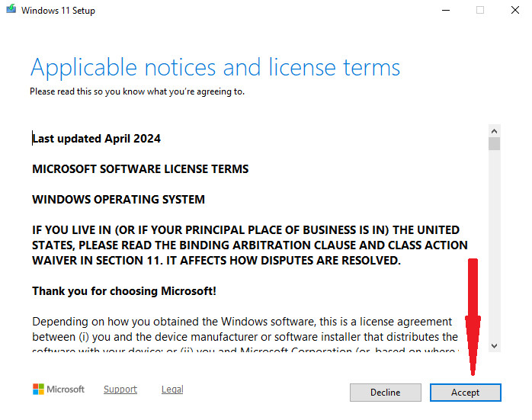532x420 pixels.
Task: Click the Windows 11 Setup title icon
Action: coord(11,9)
